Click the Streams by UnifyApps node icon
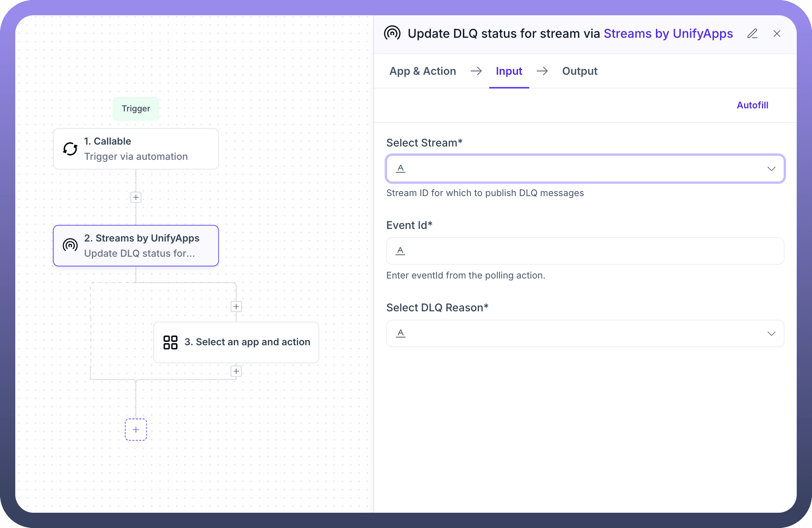Viewport: 812px width, 528px height. (x=70, y=245)
